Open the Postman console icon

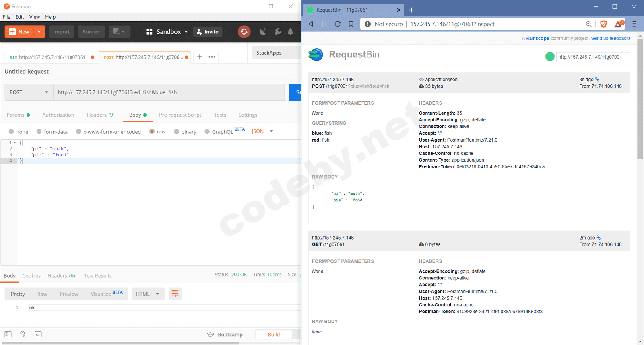pos(38,334)
